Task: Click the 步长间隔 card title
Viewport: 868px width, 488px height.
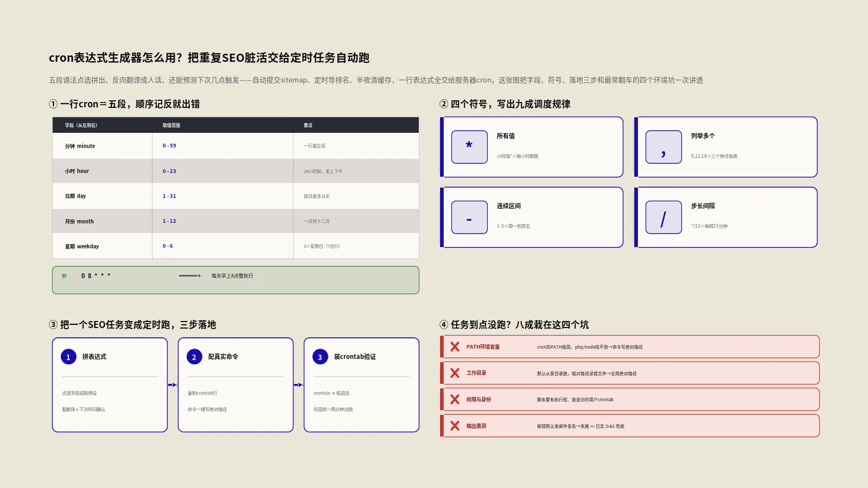Action: pos(703,206)
